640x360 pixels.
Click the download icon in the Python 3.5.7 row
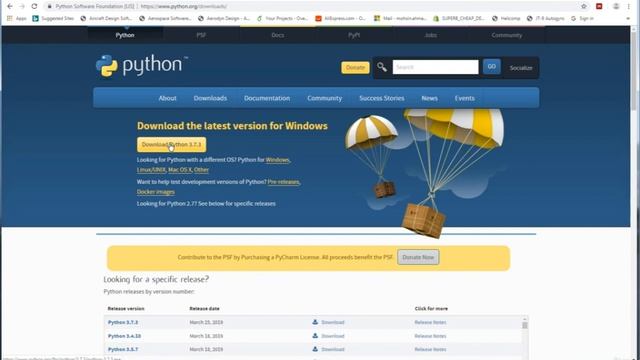coord(315,349)
